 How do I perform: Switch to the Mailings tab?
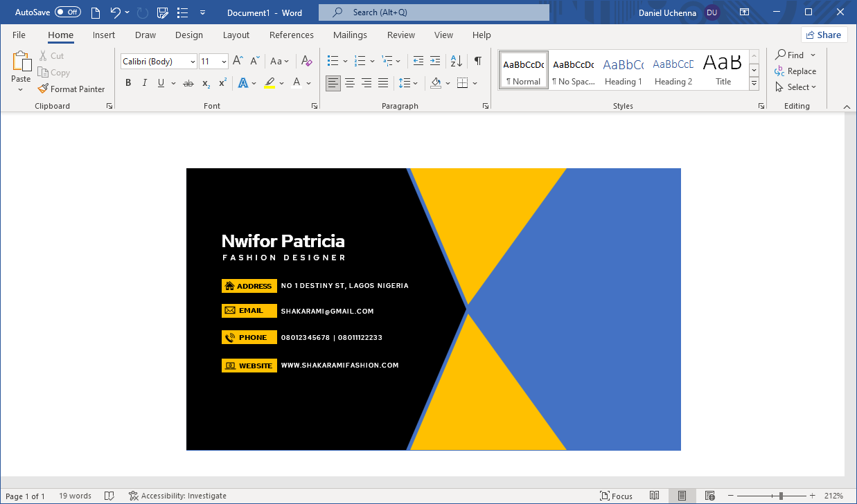pos(350,35)
